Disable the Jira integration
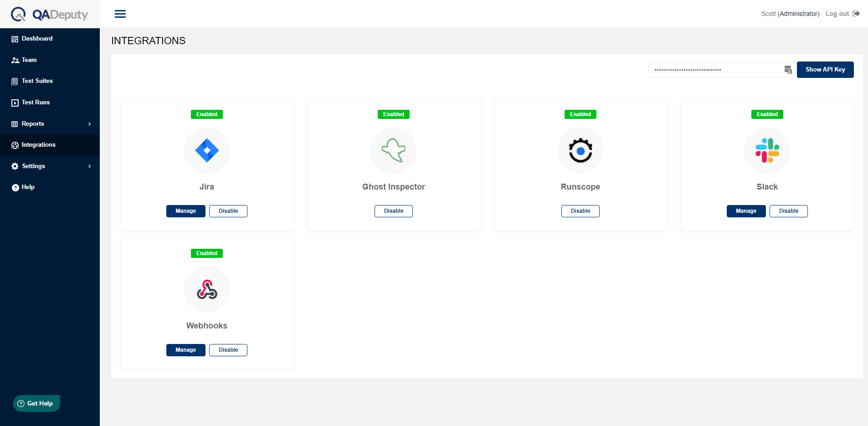868x426 pixels. [x=228, y=211]
